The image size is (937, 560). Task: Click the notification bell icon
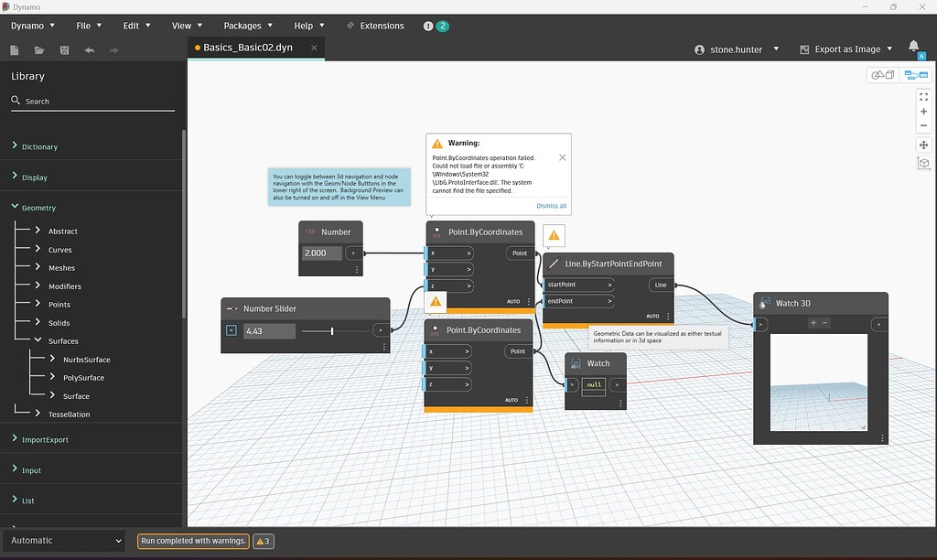[914, 44]
